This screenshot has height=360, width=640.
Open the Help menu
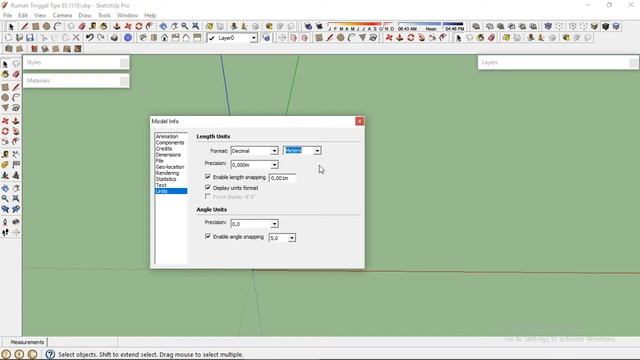click(x=150, y=15)
